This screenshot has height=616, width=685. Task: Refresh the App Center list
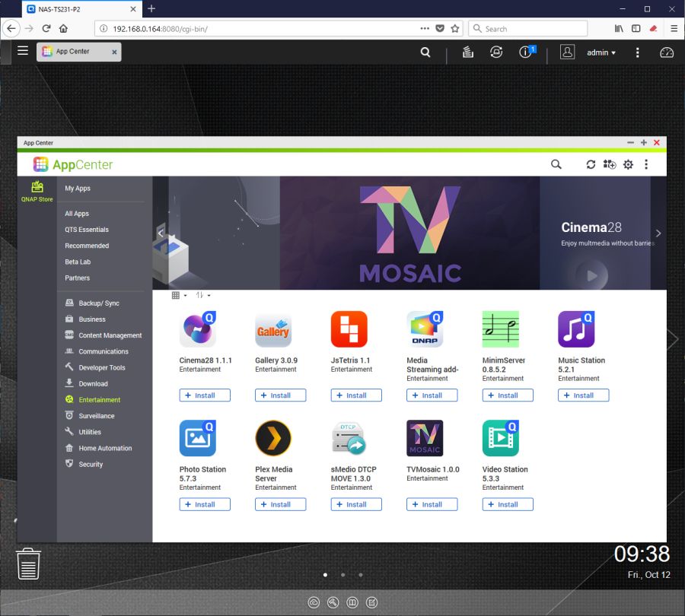tap(591, 164)
